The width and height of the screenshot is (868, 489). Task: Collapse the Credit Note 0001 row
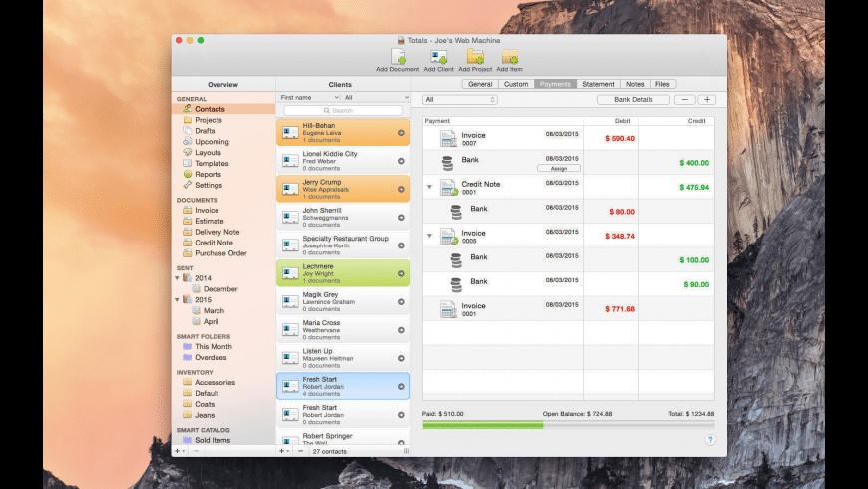[x=429, y=187]
